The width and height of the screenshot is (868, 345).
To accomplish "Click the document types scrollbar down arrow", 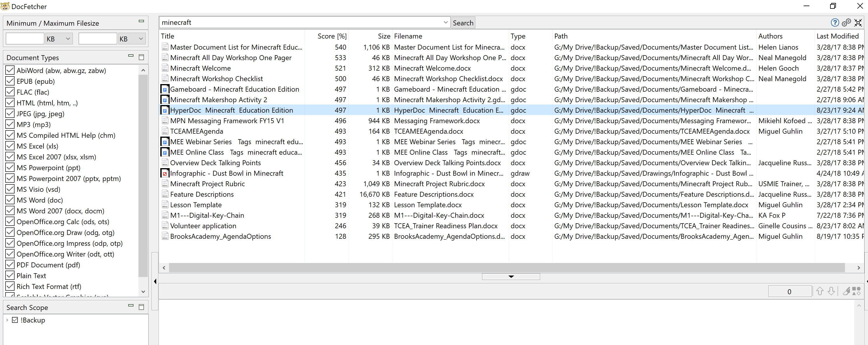I will 143,291.
